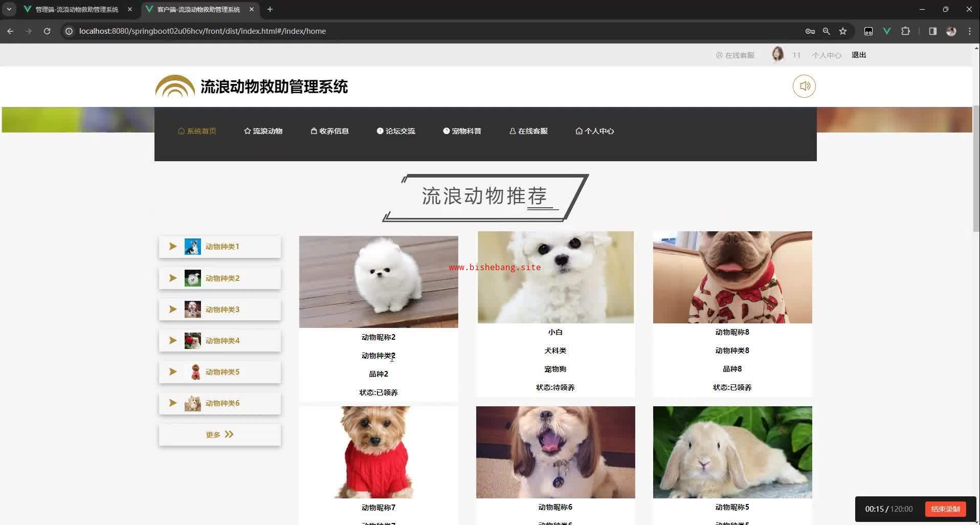Open 在线客服 in the navigation bar
Image resolution: width=980 pixels, height=525 pixels.
(528, 131)
